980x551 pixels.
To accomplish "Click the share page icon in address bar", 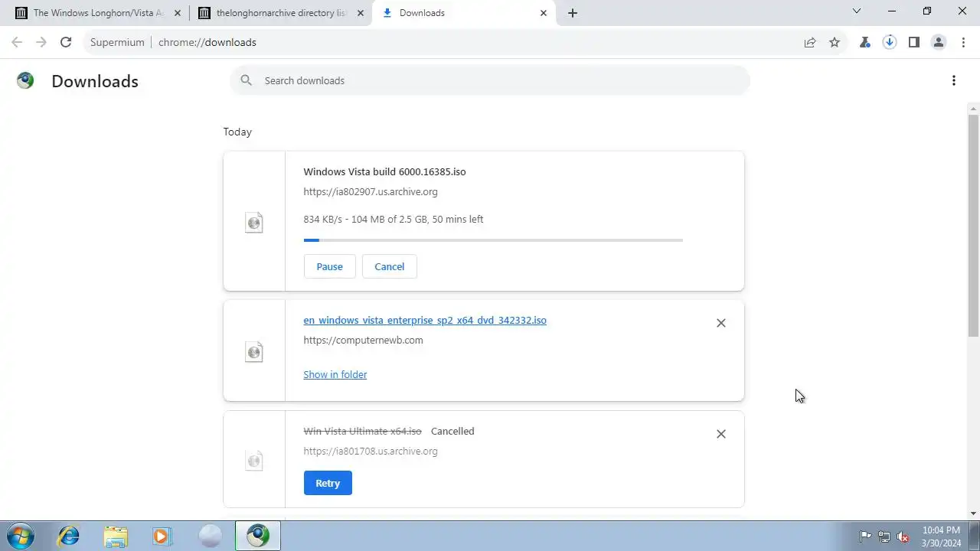I will coord(810,42).
